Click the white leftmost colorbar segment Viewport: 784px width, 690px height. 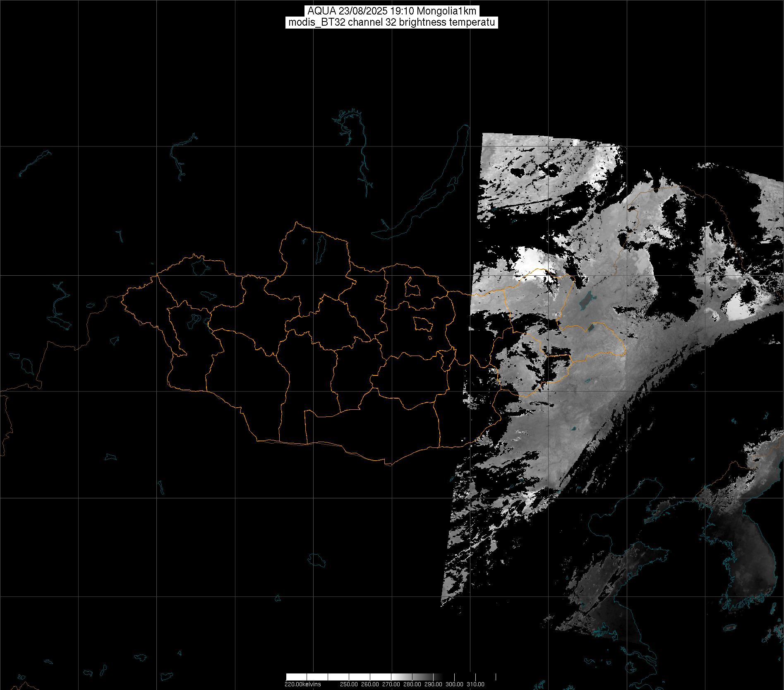pyautogui.click(x=296, y=677)
